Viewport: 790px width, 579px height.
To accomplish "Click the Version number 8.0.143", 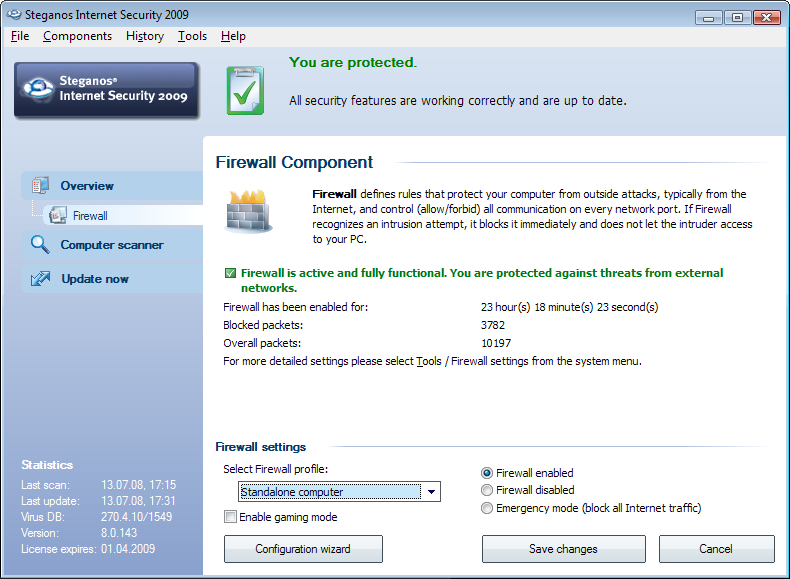I will point(119,533).
